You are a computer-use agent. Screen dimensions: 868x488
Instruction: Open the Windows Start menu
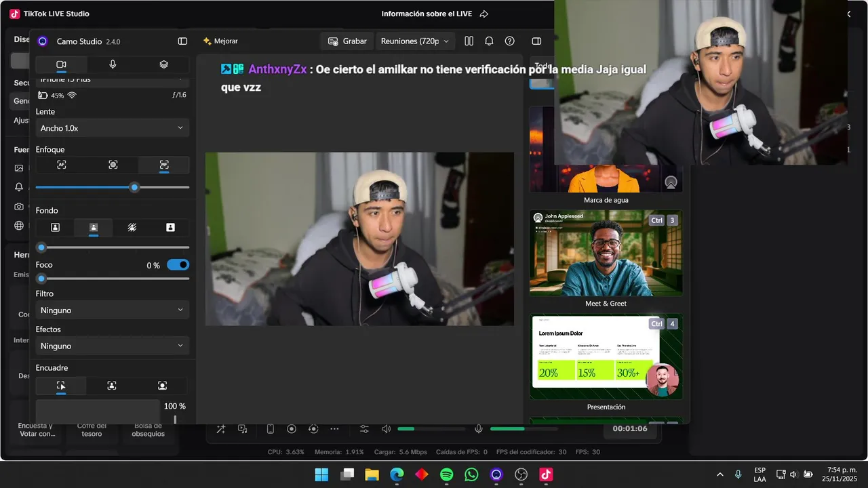321,474
